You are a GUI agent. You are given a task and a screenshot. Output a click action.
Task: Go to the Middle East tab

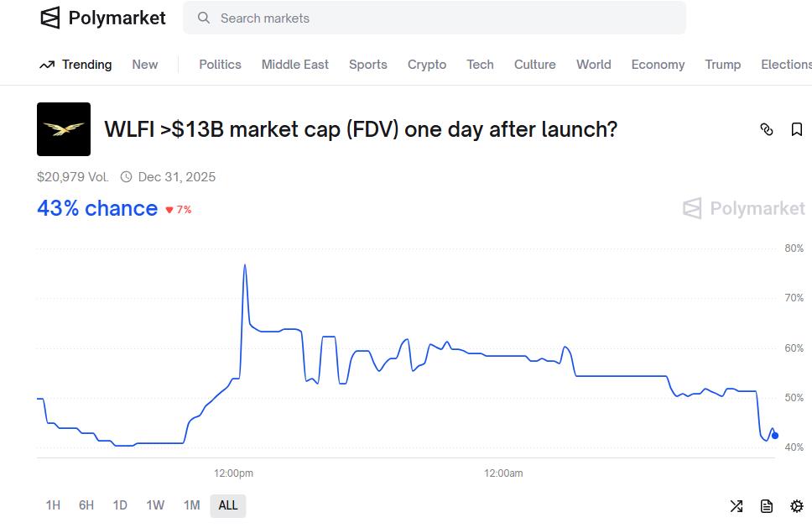pyautogui.click(x=294, y=65)
